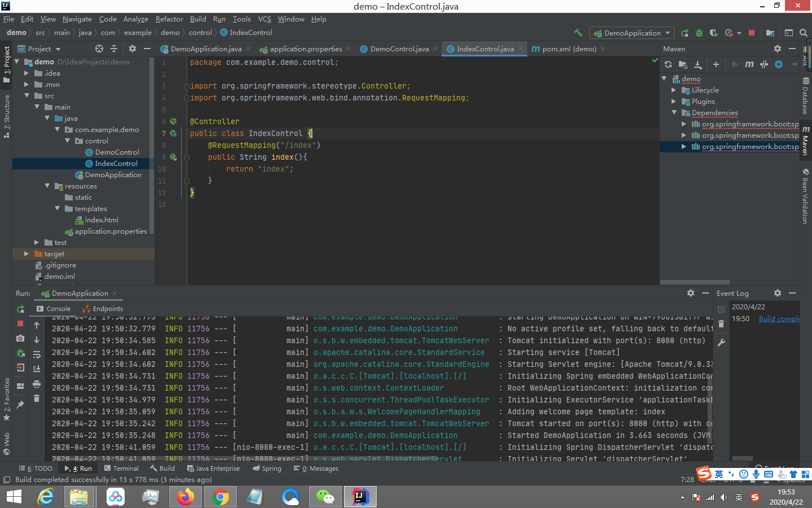Click the camera dump threads icon
This screenshot has height=508, width=812.
tap(20, 338)
